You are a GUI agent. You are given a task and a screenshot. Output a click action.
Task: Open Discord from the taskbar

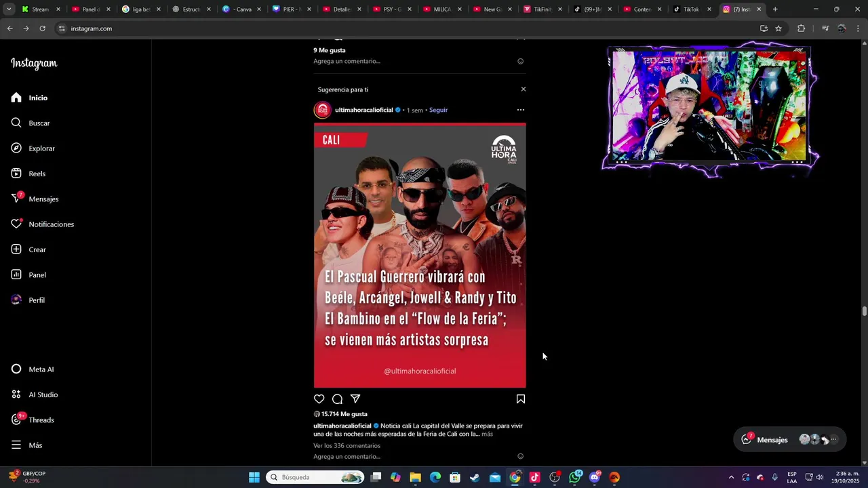(x=595, y=477)
